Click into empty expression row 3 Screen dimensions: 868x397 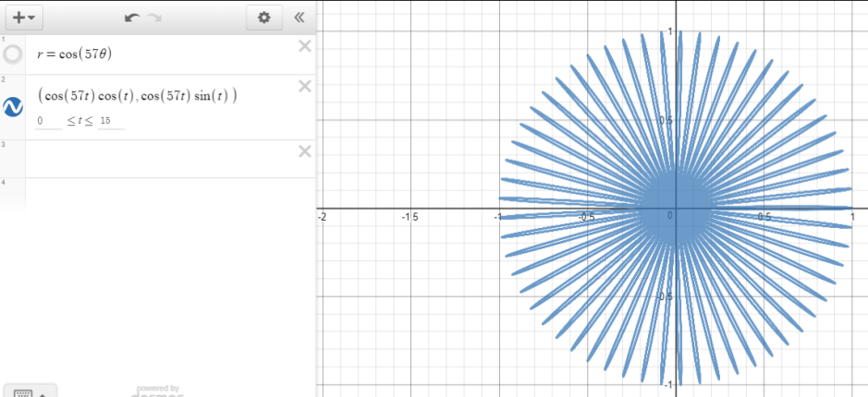click(x=157, y=159)
